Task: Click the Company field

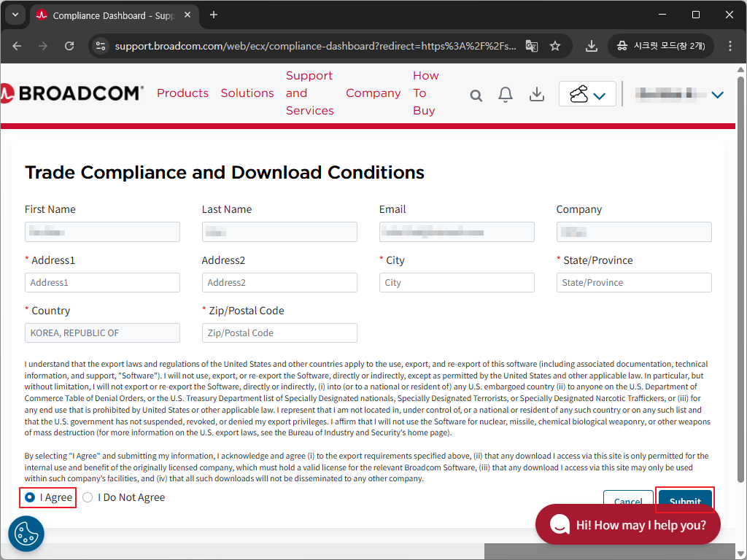Action: (634, 232)
